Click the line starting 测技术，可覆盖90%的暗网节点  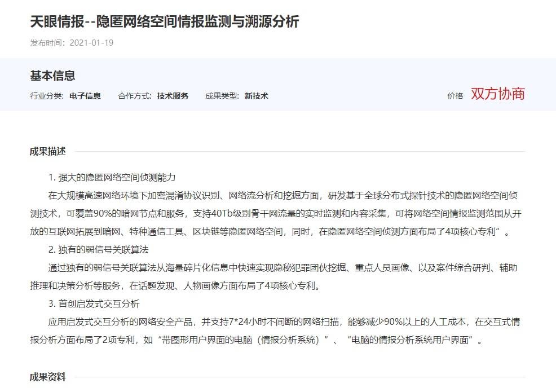(276, 214)
